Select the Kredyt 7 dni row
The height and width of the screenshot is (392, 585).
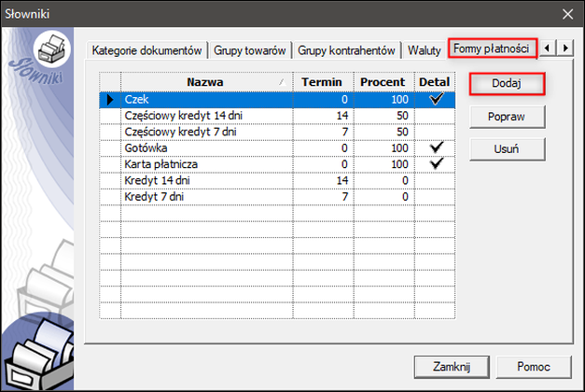(x=277, y=197)
